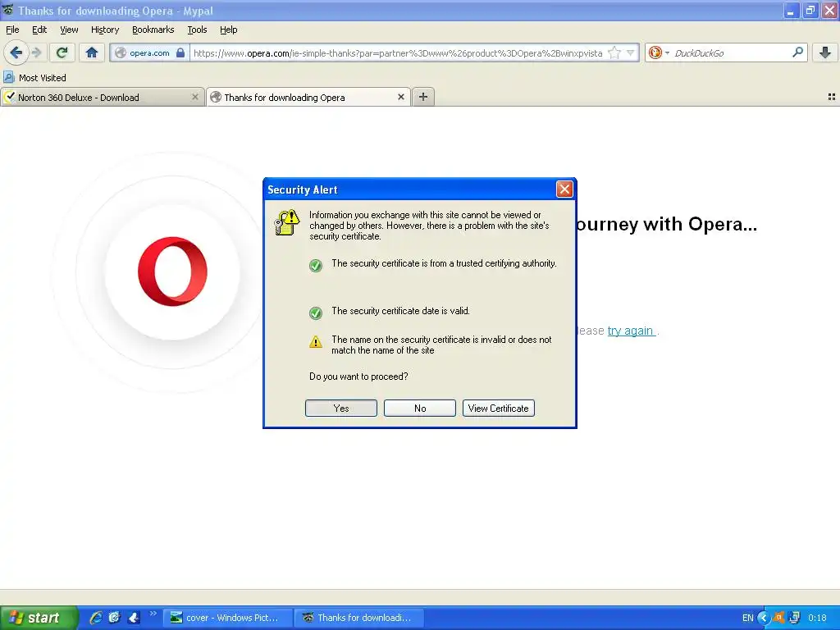840x630 pixels.
Task: Click the EN language indicator
Action: point(748,618)
